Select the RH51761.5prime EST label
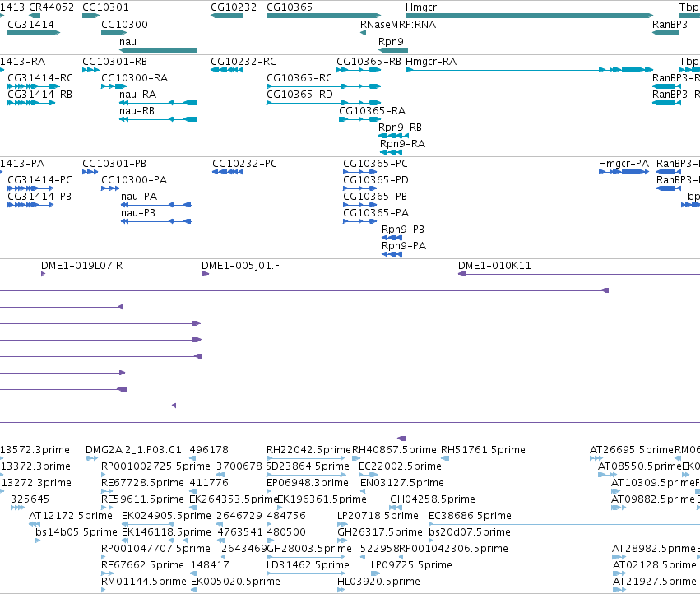700x594 pixels. (483, 450)
